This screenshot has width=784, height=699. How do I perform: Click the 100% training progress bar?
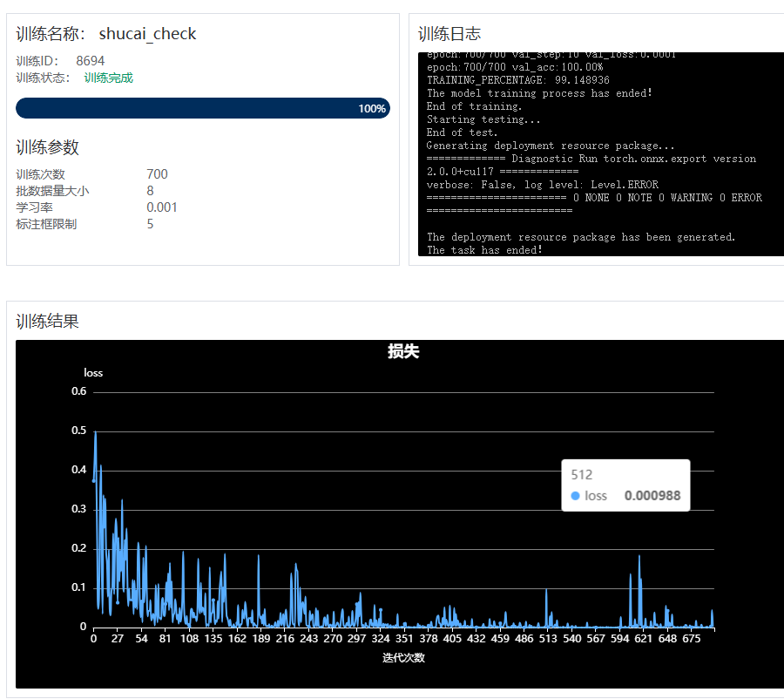coord(202,108)
